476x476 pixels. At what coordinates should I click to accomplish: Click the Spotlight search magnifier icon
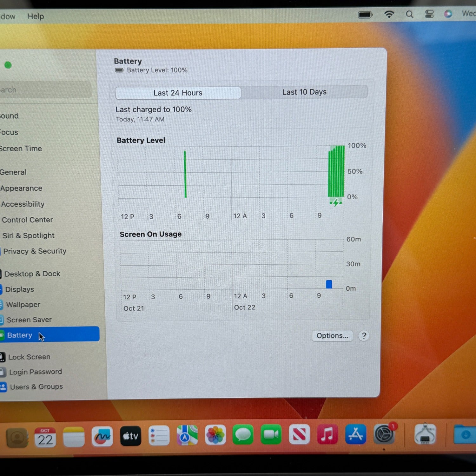point(409,14)
